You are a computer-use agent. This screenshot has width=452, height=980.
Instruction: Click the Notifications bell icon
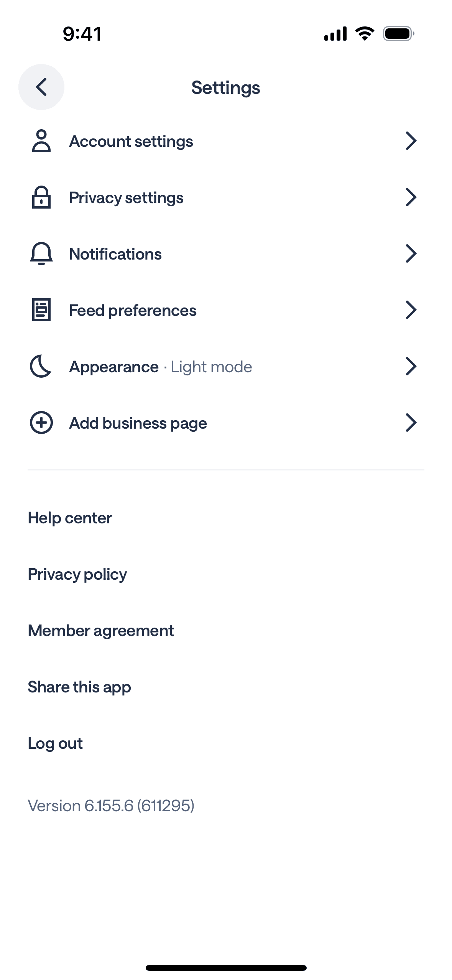coord(41,253)
